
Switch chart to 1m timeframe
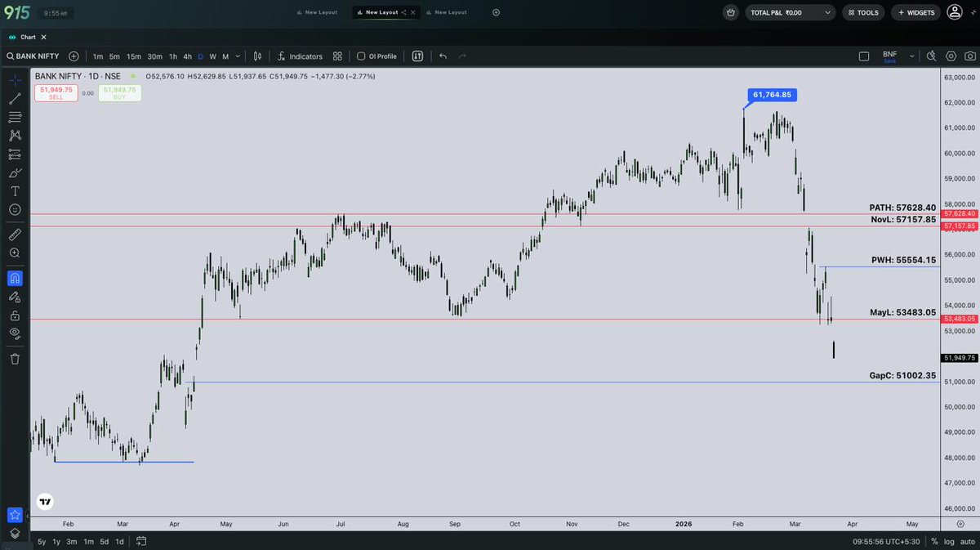pyautogui.click(x=98, y=56)
